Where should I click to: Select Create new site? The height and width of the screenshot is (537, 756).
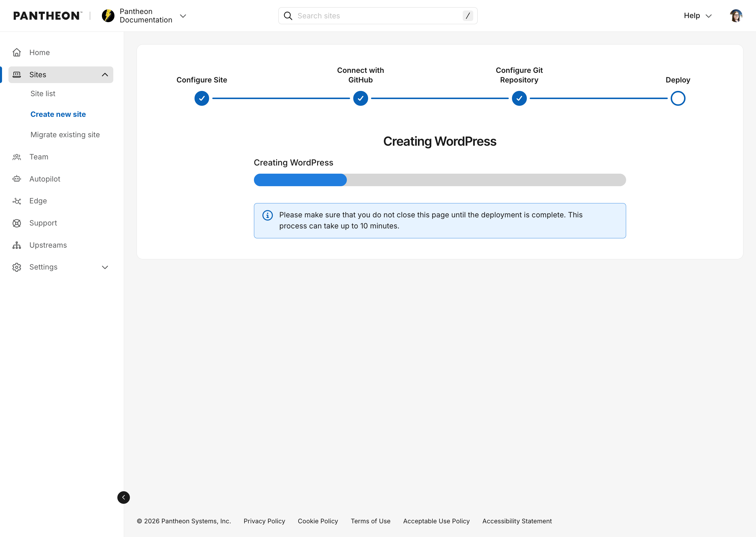point(58,114)
